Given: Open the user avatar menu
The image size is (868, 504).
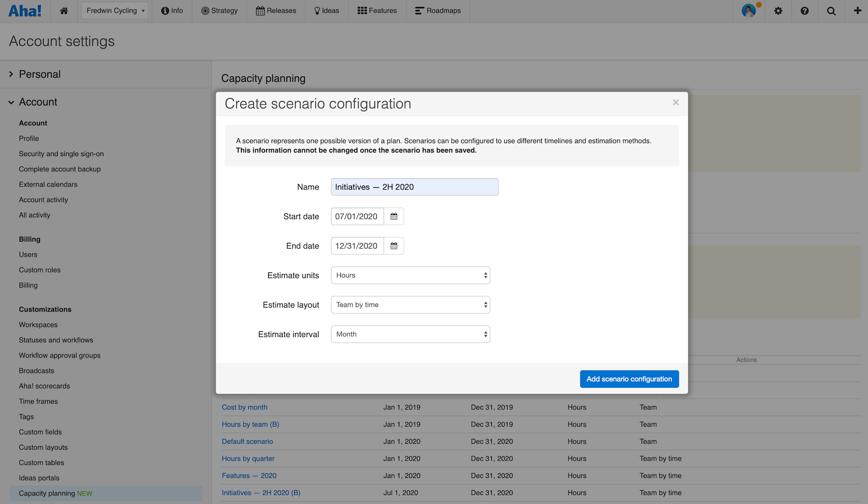Looking at the screenshot, I should pyautogui.click(x=749, y=11).
